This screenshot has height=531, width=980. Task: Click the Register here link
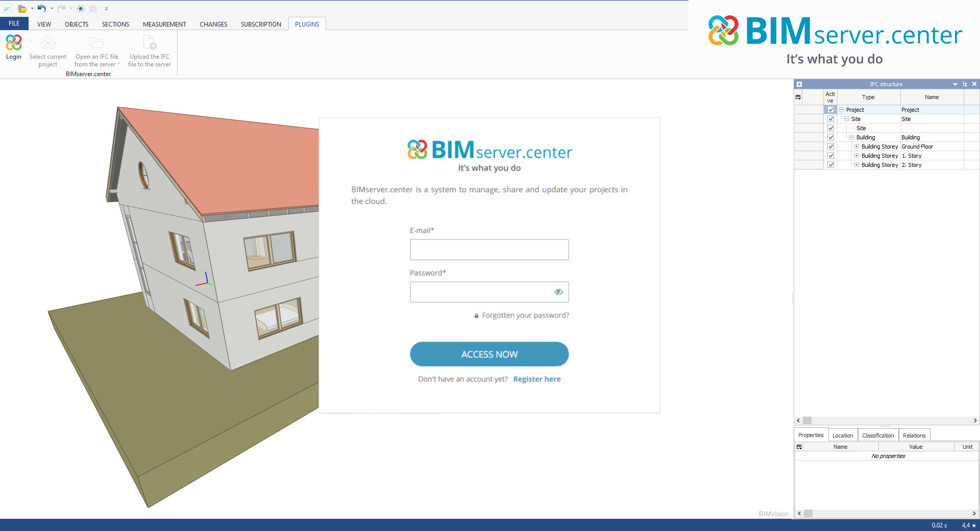[537, 379]
